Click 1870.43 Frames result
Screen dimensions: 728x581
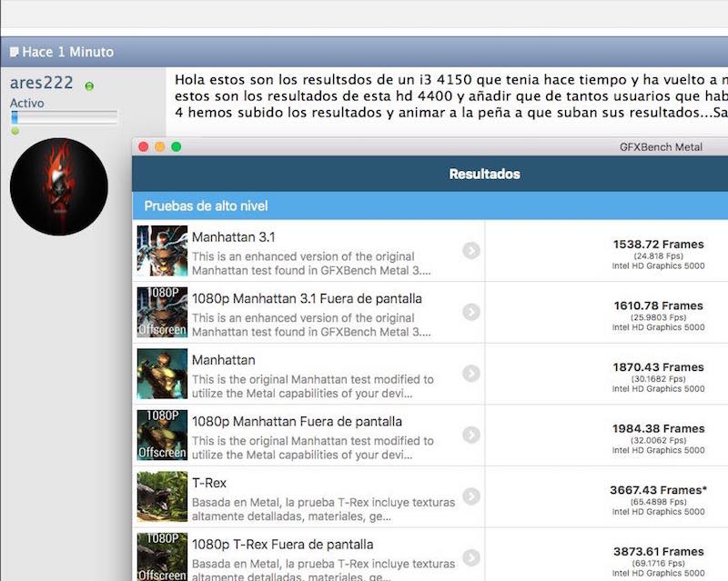[x=658, y=367]
